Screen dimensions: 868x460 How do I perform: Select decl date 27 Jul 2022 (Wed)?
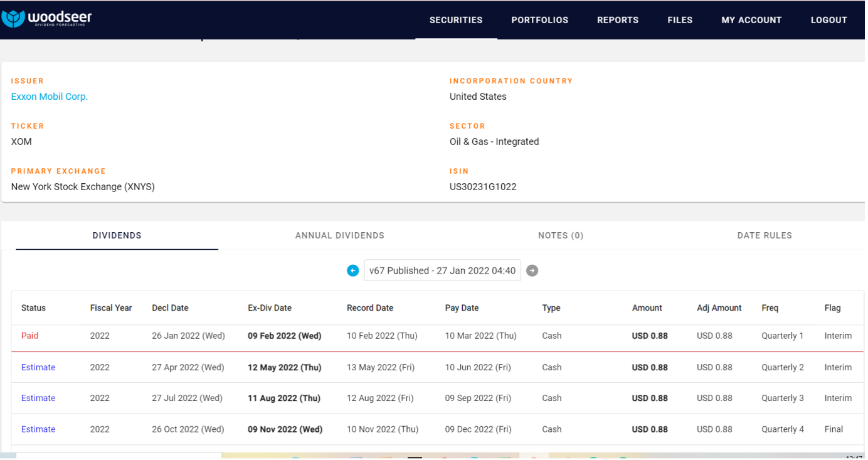187,398
